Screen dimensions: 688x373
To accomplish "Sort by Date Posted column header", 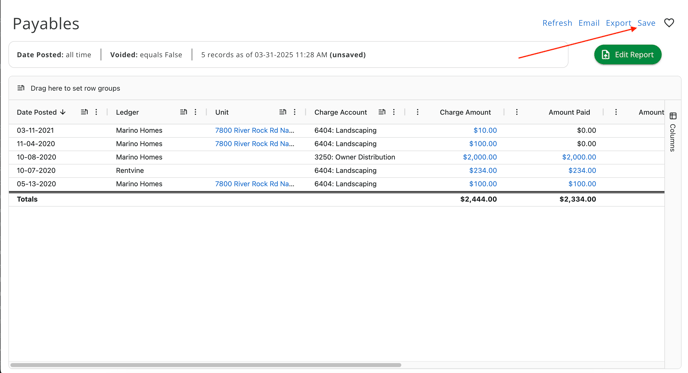I will tap(37, 112).
